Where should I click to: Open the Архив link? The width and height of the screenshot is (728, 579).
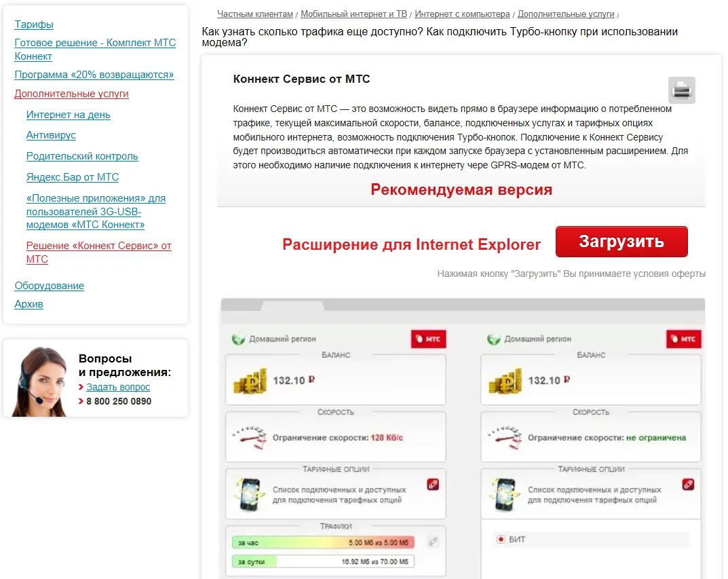click(x=28, y=304)
